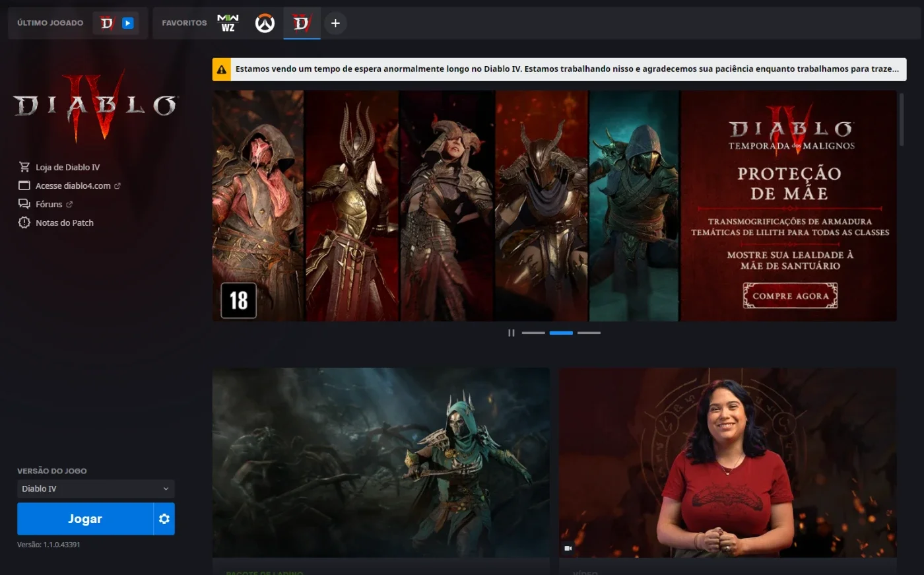Go to third carousel slide indicator
This screenshot has width=924, height=575.
coord(589,333)
